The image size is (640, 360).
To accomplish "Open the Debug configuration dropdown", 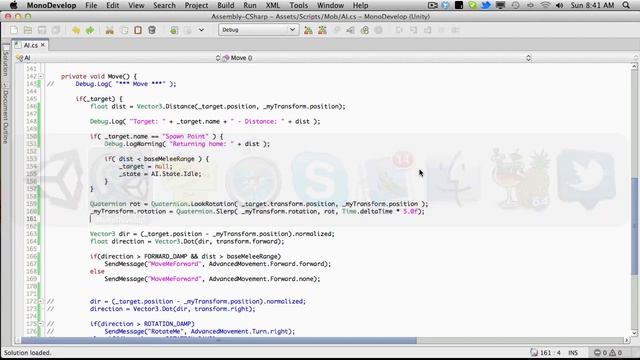I will [258, 30].
